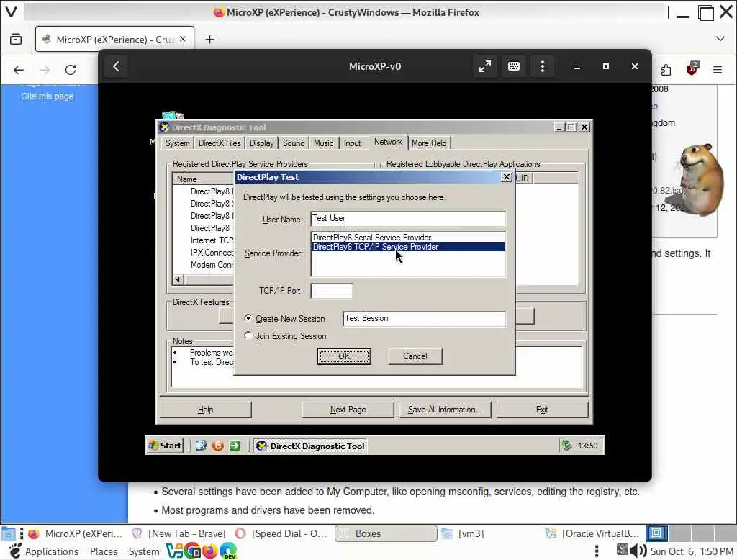Switch to the Music tab
The height and width of the screenshot is (560, 737).
(323, 143)
